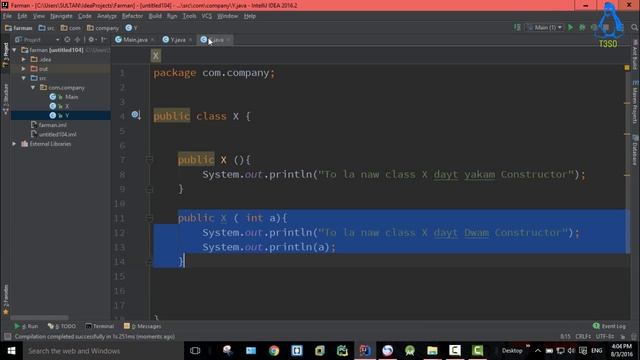Click the Windows search box on taskbar
This screenshot has height=360, width=640.
(102, 351)
